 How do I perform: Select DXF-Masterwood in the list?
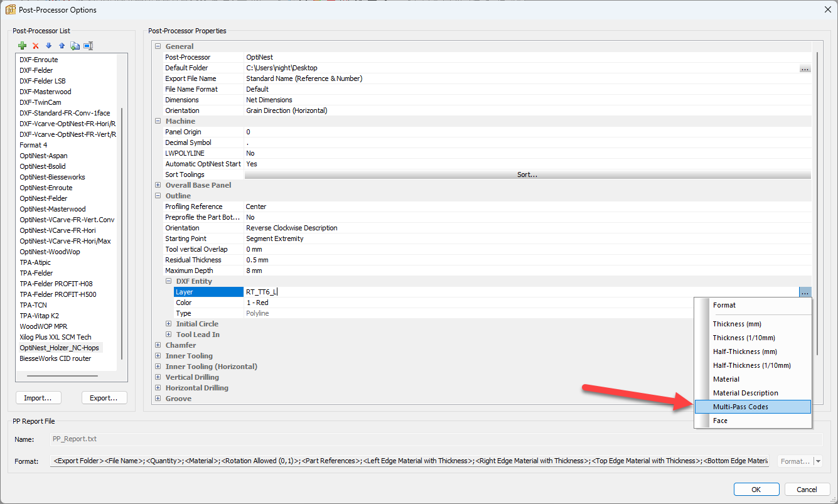(x=45, y=92)
